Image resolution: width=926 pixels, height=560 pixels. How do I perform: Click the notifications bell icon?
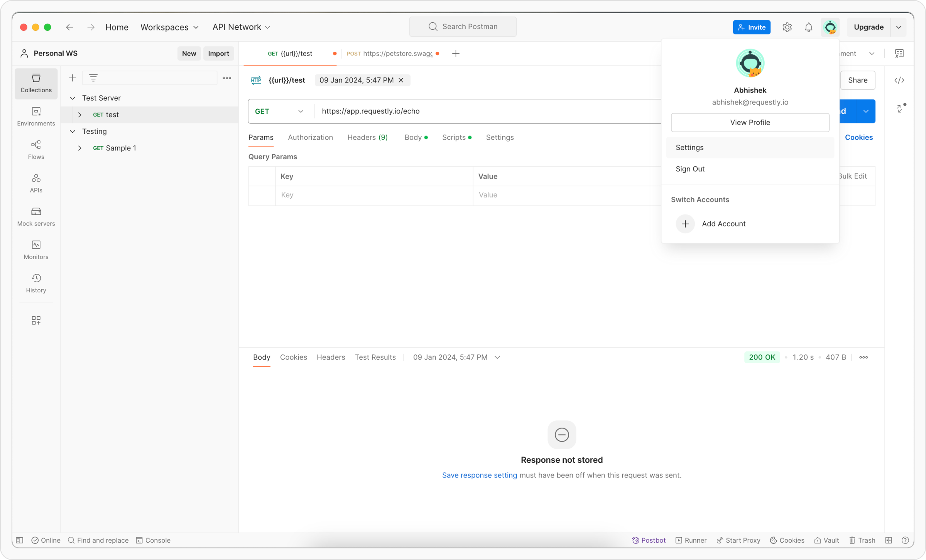point(808,27)
